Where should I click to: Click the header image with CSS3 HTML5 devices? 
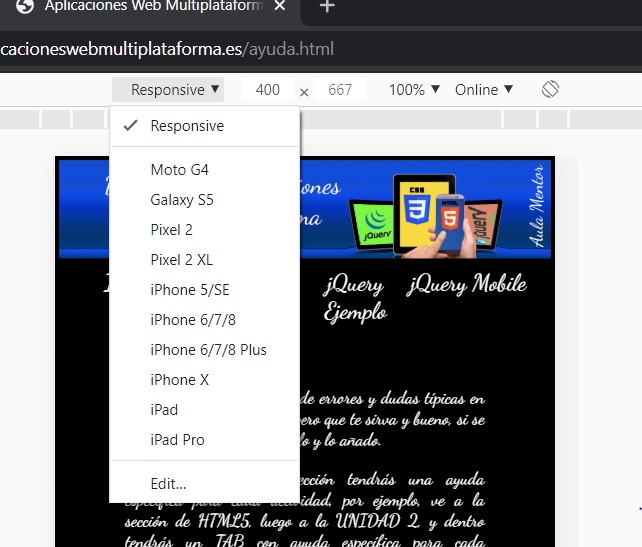426,215
